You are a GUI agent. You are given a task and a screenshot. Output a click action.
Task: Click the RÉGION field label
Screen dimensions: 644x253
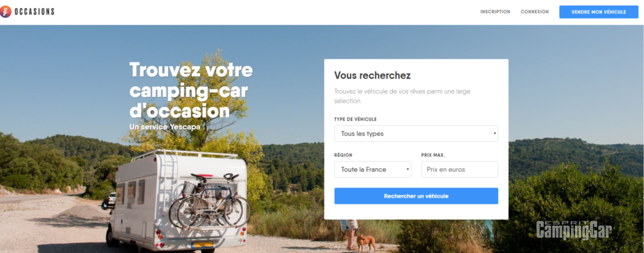343,155
